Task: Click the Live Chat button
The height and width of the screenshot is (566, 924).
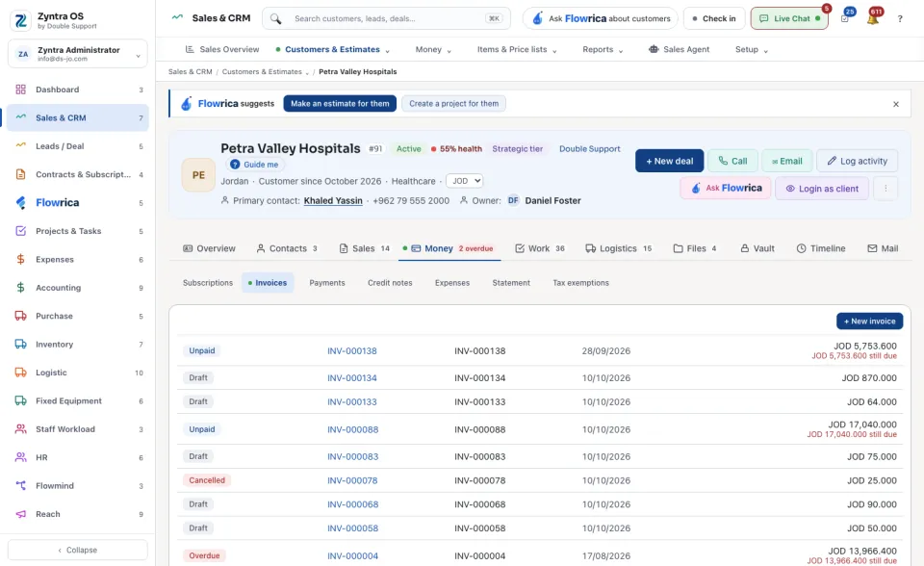Action: (789, 19)
